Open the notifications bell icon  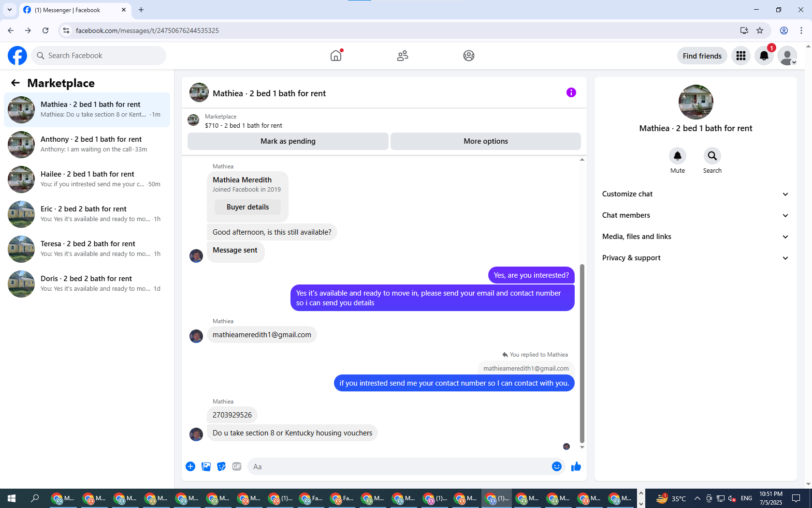[x=764, y=56]
